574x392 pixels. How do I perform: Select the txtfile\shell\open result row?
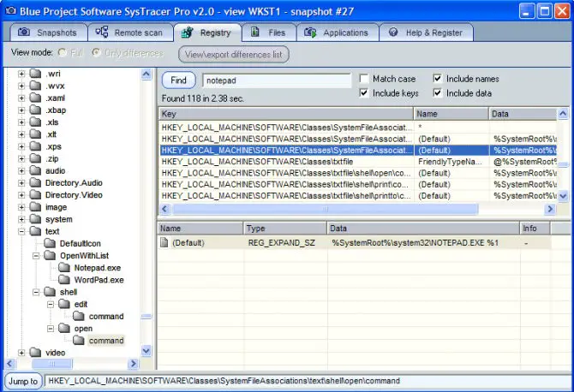click(358, 173)
